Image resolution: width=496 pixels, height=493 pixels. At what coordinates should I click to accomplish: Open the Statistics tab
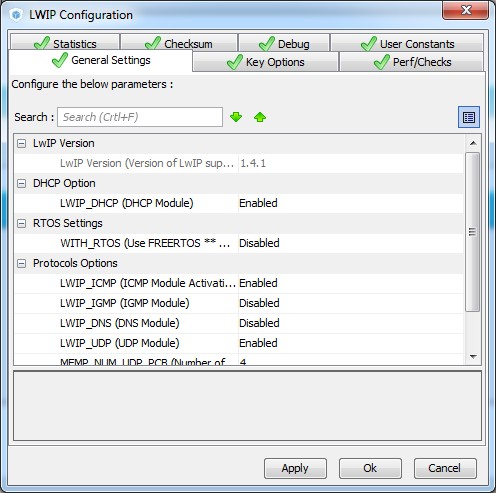click(x=65, y=43)
